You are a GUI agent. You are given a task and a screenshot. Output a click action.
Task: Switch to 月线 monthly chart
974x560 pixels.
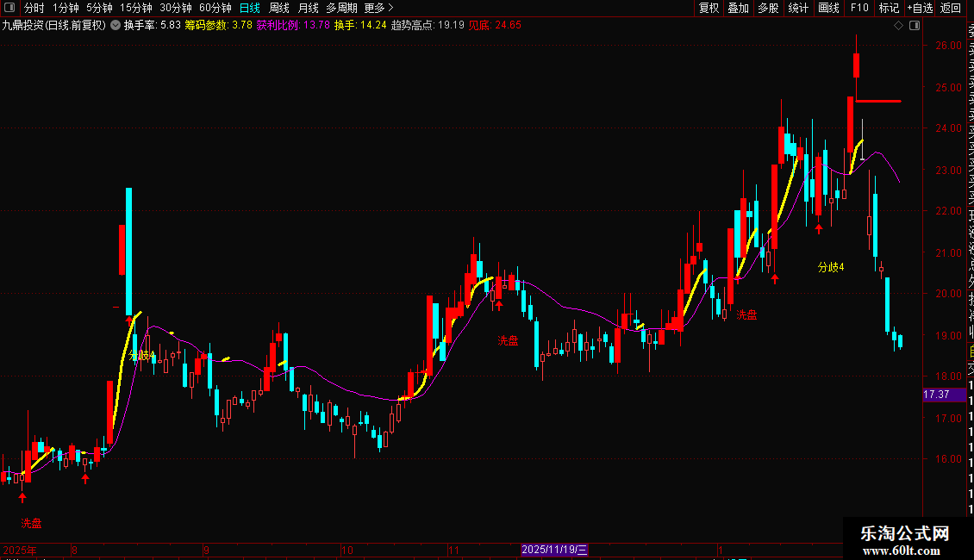coord(308,8)
